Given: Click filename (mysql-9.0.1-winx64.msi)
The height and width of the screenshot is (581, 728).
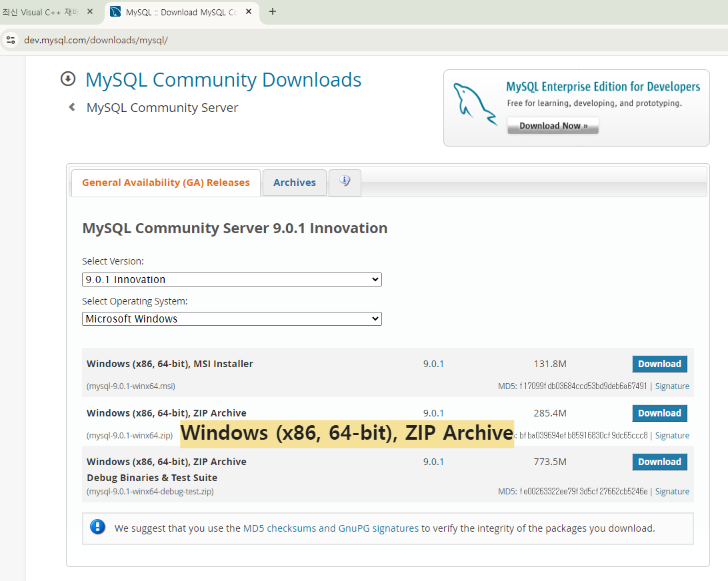Looking at the screenshot, I should 131,386.
